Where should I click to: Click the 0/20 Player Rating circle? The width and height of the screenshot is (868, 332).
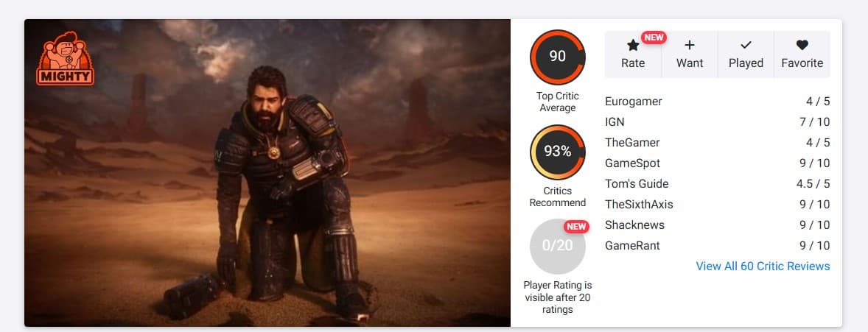point(558,246)
